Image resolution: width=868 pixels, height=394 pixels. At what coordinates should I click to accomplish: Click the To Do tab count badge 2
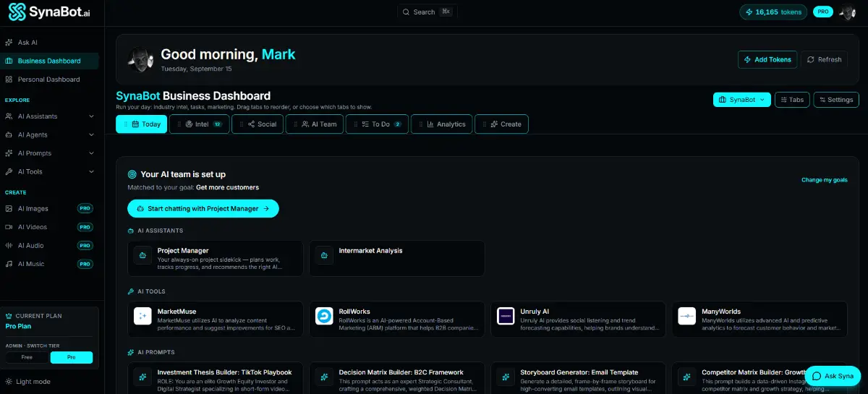point(397,124)
